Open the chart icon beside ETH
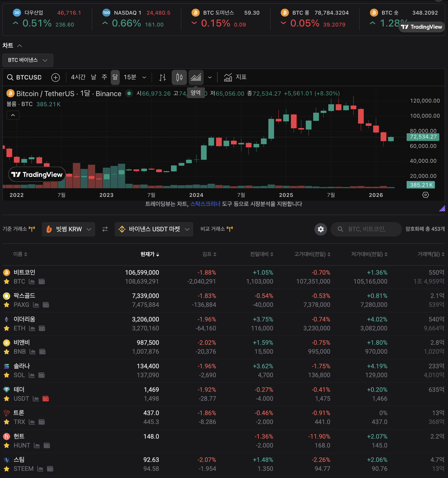 click(x=32, y=328)
